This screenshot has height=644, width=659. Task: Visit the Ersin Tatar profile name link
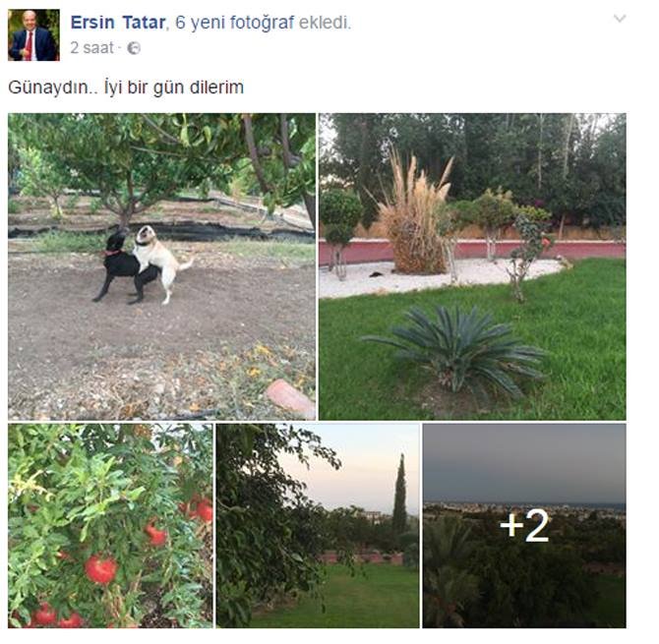coord(118,23)
